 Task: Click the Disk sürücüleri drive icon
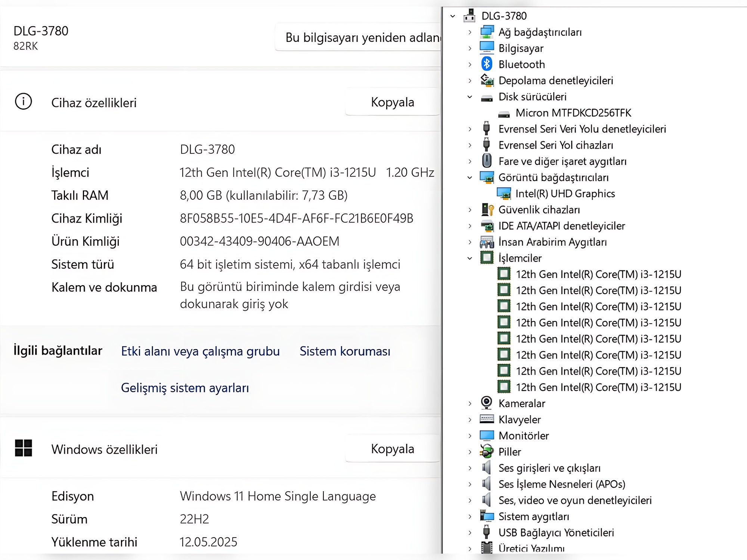[x=487, y=98]
